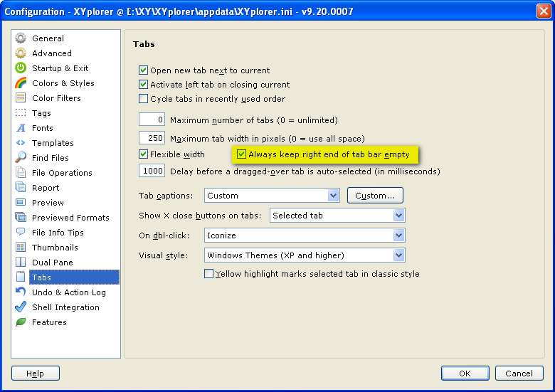The width and height of the screenshot is (555, 392).
Task: Toggle Always keep right end of tab bar empty
Action: (x=242, y=154)
